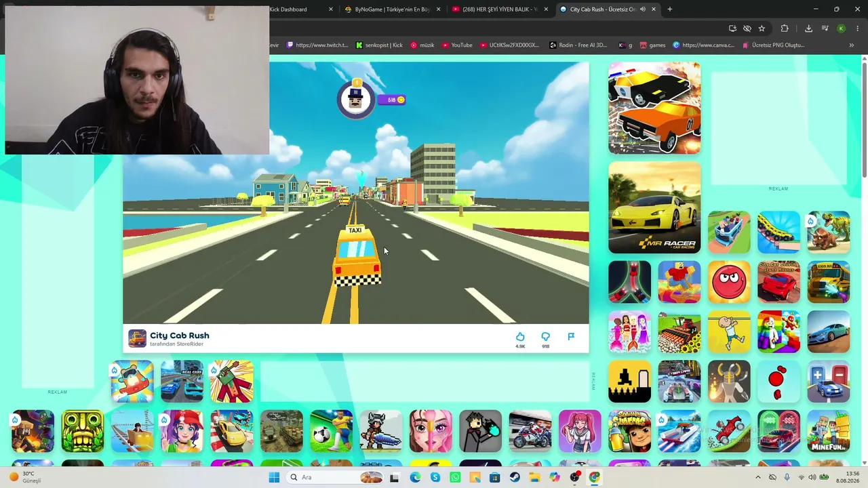Screen dimensions: 868x488
Task: Launch the Red Ball game thumbnail
Action: (729, 282)
